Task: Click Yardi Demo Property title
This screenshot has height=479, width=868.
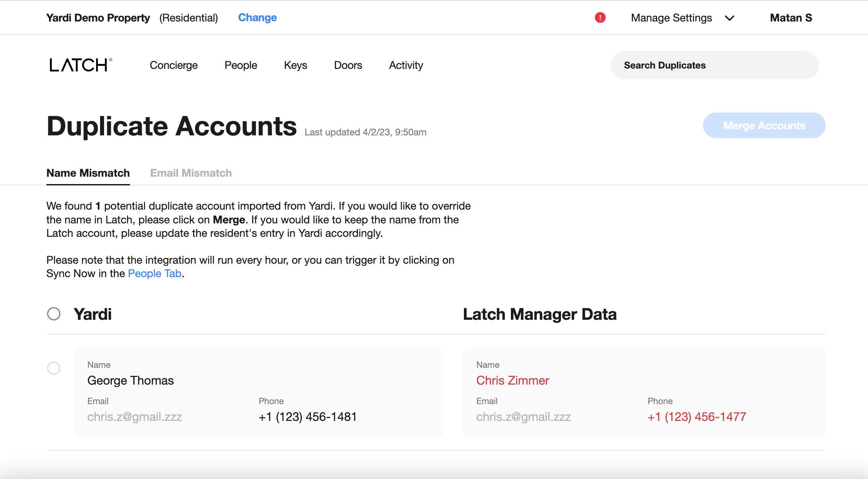Action: (x=98, y=17)
